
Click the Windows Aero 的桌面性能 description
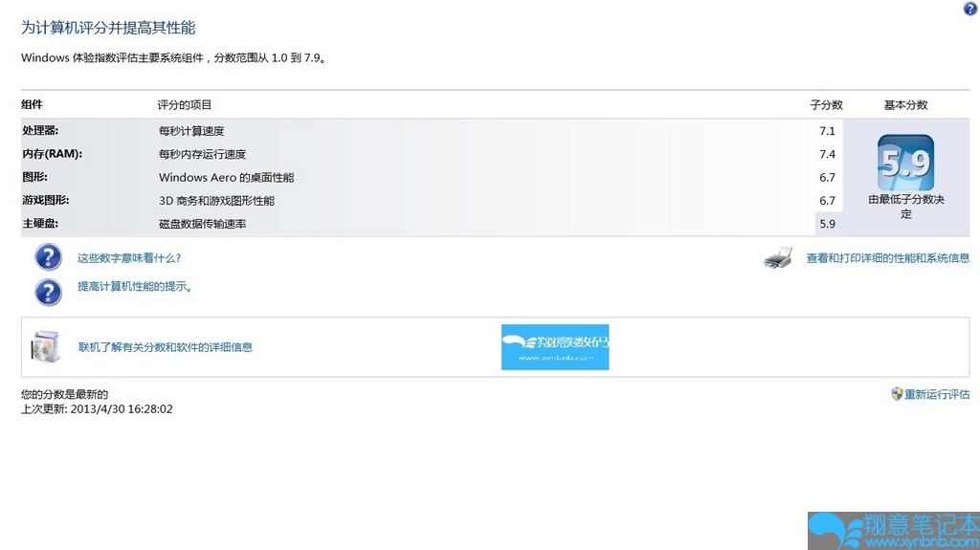point(226,177)
